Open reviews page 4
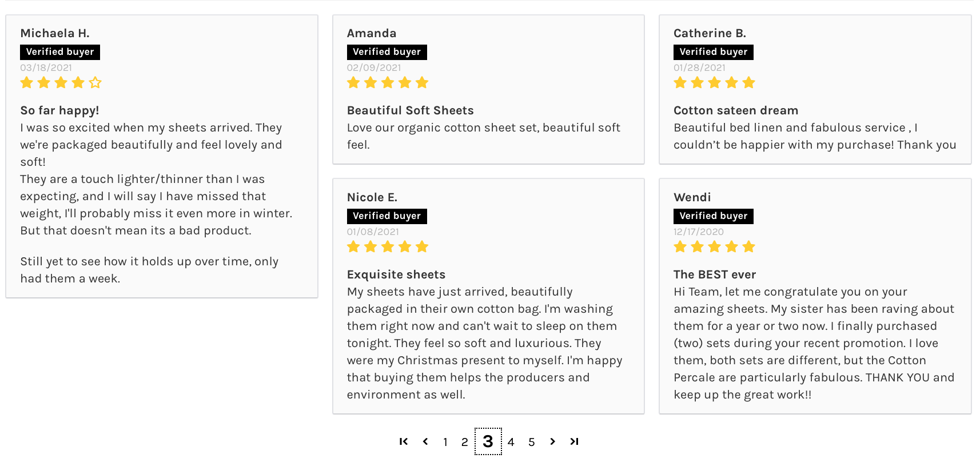The image size is (980, 462). pyautogui.click(x=511, y=442)
